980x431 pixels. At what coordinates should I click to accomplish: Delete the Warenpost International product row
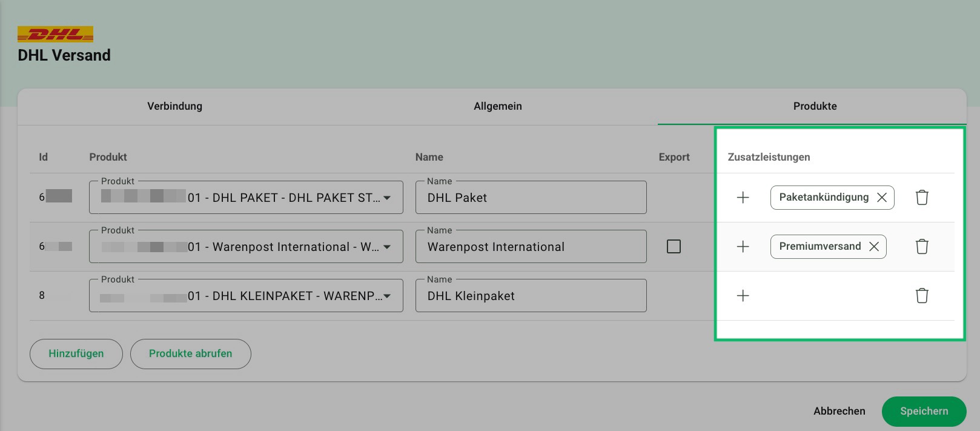pos(922,247)
